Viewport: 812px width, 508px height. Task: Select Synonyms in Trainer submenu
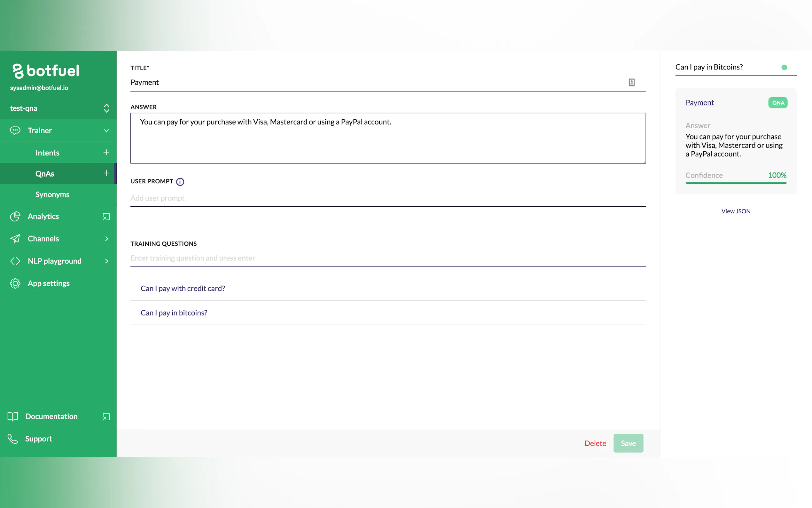pos(52,194)
